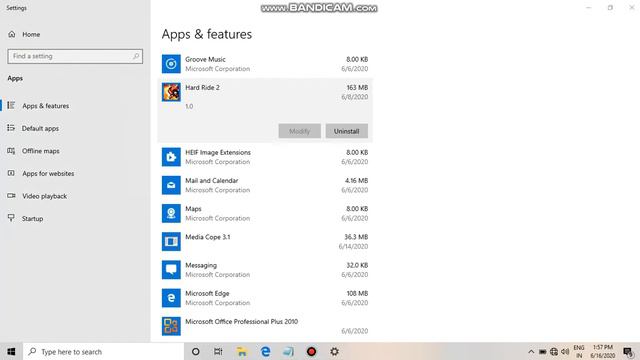Show hidden system tray icons
This screenshot has width=640, height=360.
[x=531, y=351]
